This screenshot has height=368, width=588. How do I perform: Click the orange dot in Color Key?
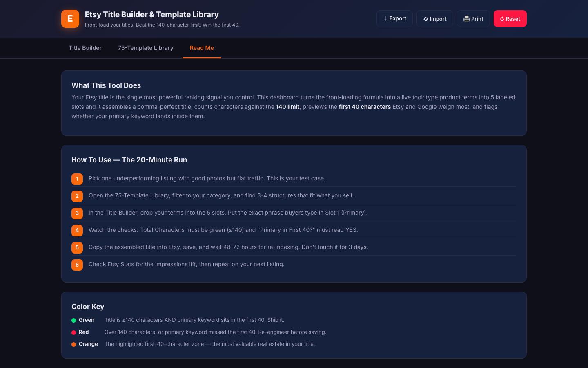coord(74,344)
